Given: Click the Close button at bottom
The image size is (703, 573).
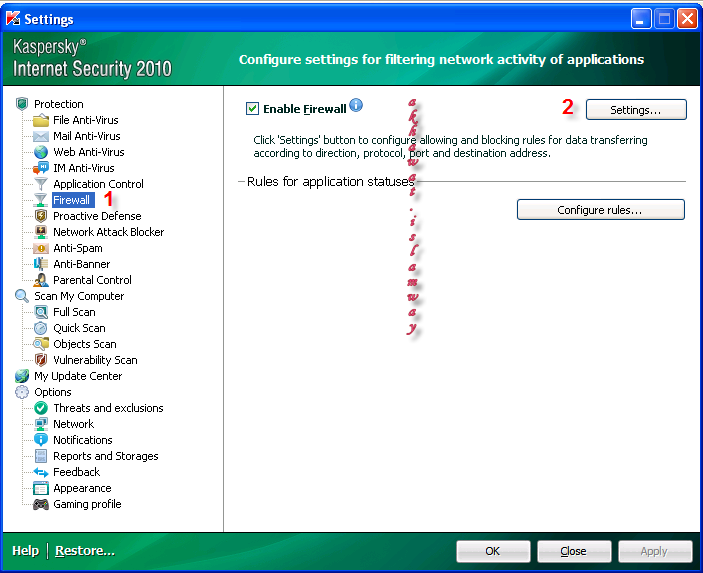Looking at the screenshot, I should (574, 551).
